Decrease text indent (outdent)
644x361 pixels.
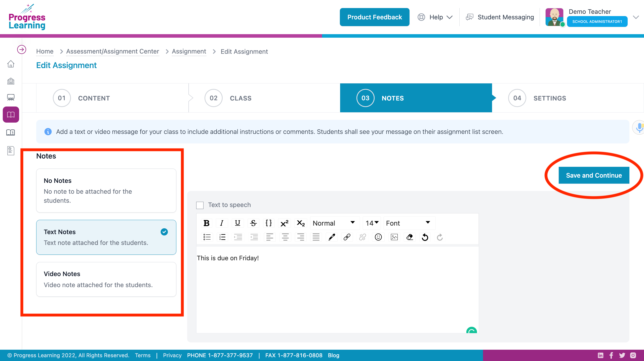coord(254,237)
